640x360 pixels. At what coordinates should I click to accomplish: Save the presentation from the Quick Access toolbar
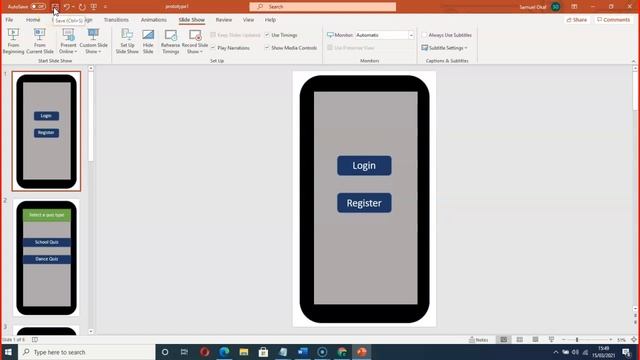tap(55, 7)
